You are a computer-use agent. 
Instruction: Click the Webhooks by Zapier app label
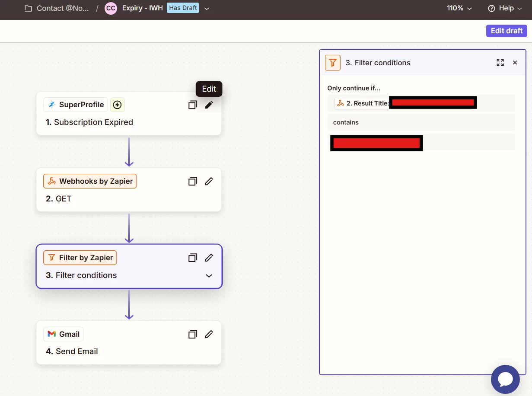coord(90,181)
